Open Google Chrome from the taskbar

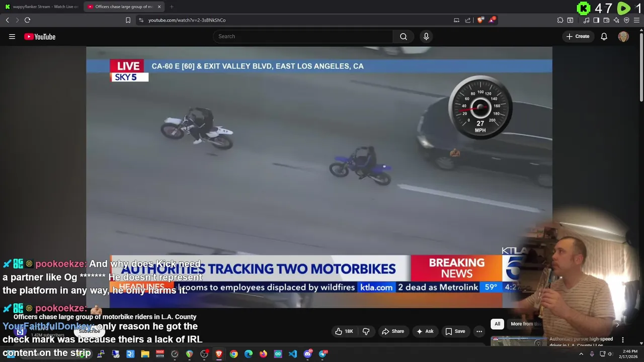tap(234, 354)
